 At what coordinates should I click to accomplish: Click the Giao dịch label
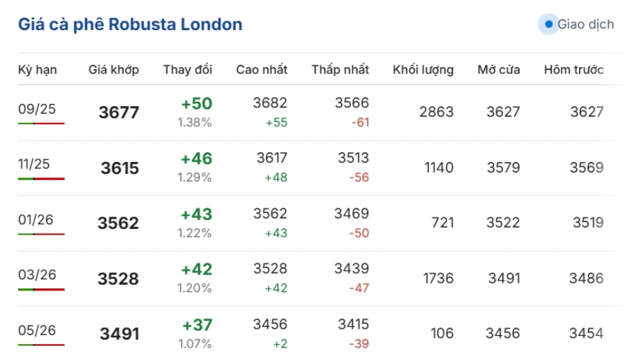click(585, 24)
